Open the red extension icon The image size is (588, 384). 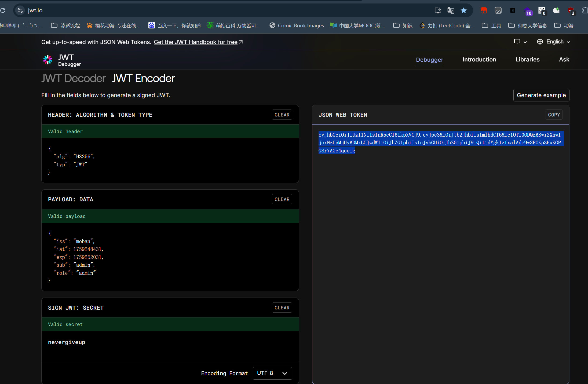pyautogui.click(x=484, y=10)
